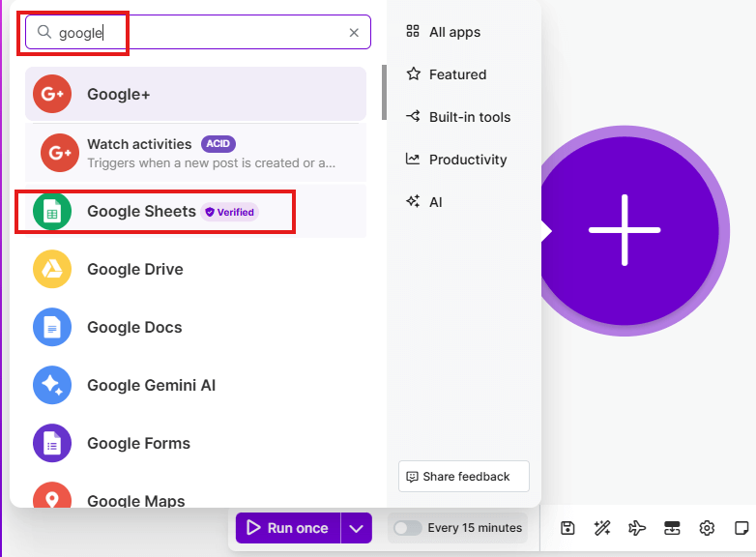Pick the Google Gemini AI app icon
The width and height of the screenshot is (756, 557).
click(x=52, y=385)
